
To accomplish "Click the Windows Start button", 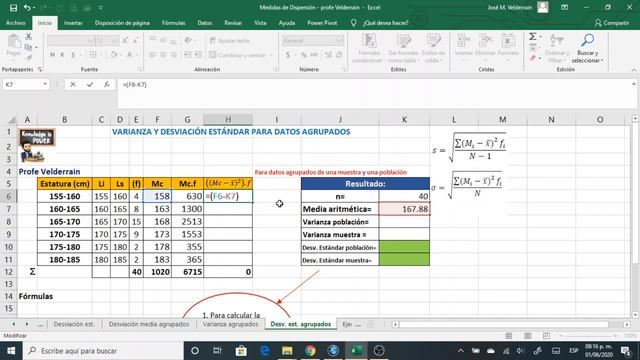I will click(11, 351).
